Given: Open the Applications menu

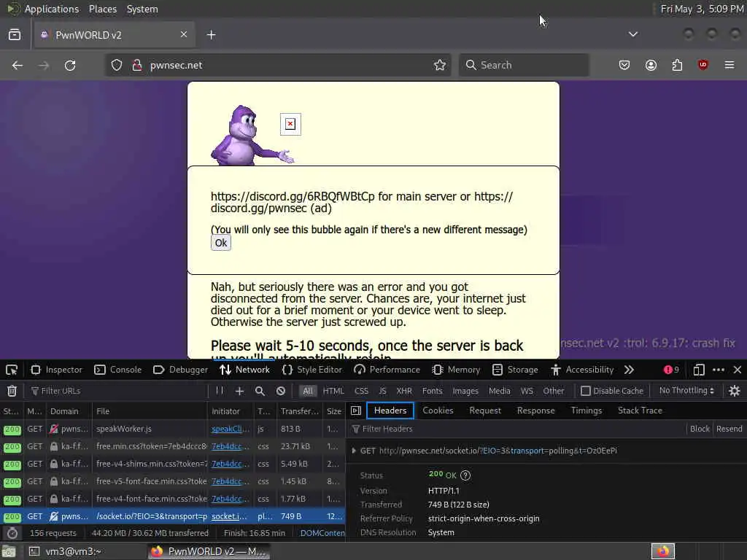Looking at the screenshot, I should click(52, 9).
